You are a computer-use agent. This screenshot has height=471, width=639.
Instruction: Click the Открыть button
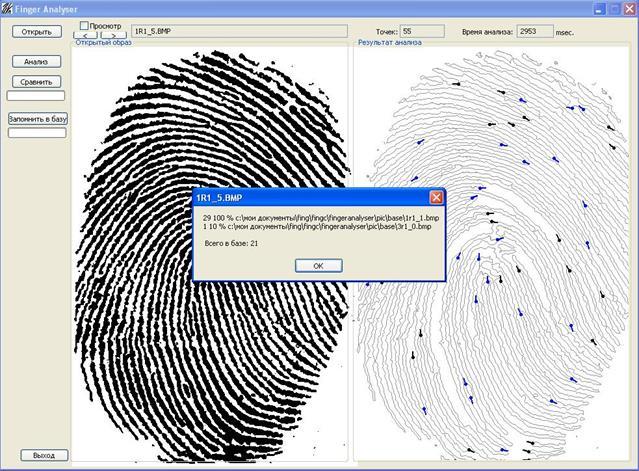(37, 31)
